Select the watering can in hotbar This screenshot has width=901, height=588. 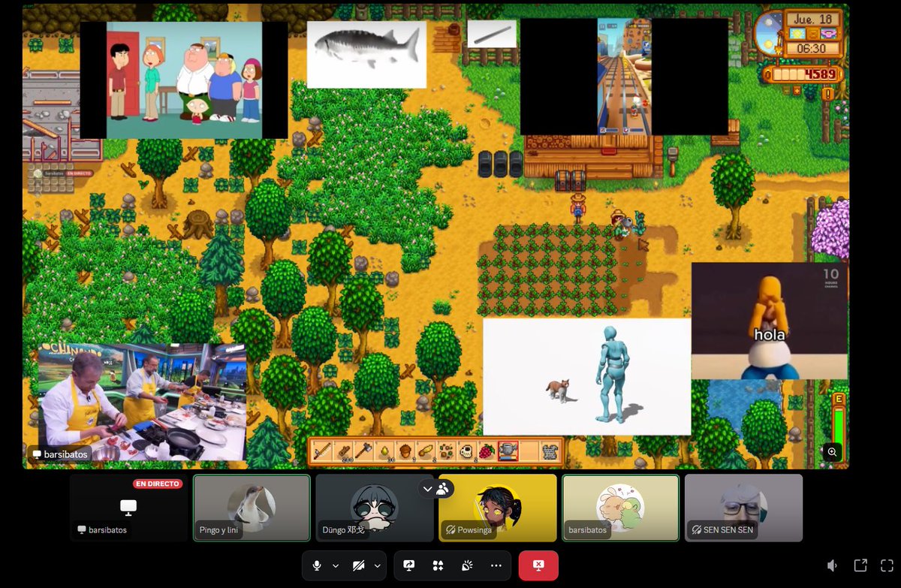pos(508,451)
